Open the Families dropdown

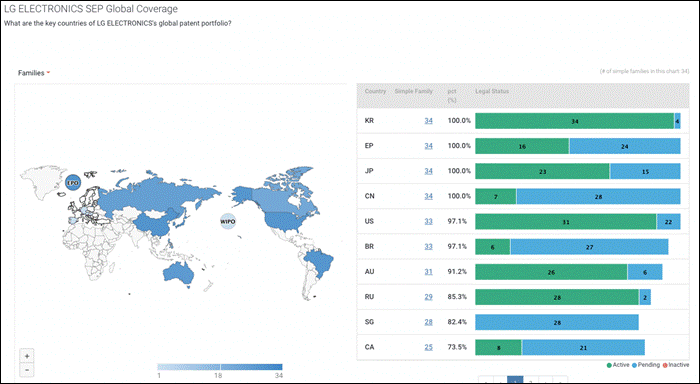tap(34, 73)
